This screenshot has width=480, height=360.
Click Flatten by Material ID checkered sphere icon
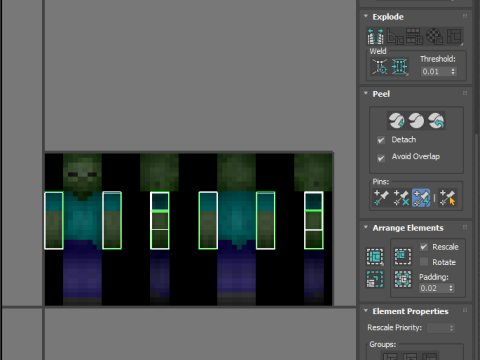(434, 36)
